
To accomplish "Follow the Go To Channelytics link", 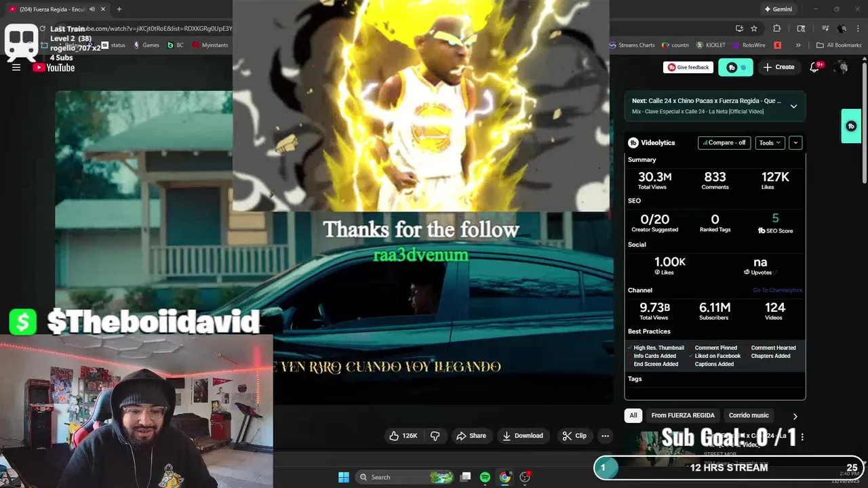I will (777, 290).
